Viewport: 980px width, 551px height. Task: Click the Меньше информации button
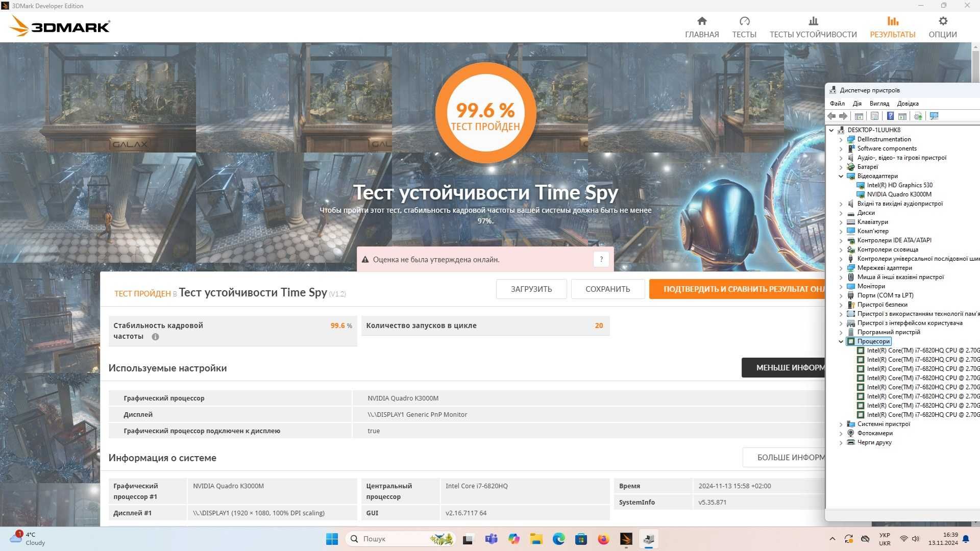pos(783,367)
